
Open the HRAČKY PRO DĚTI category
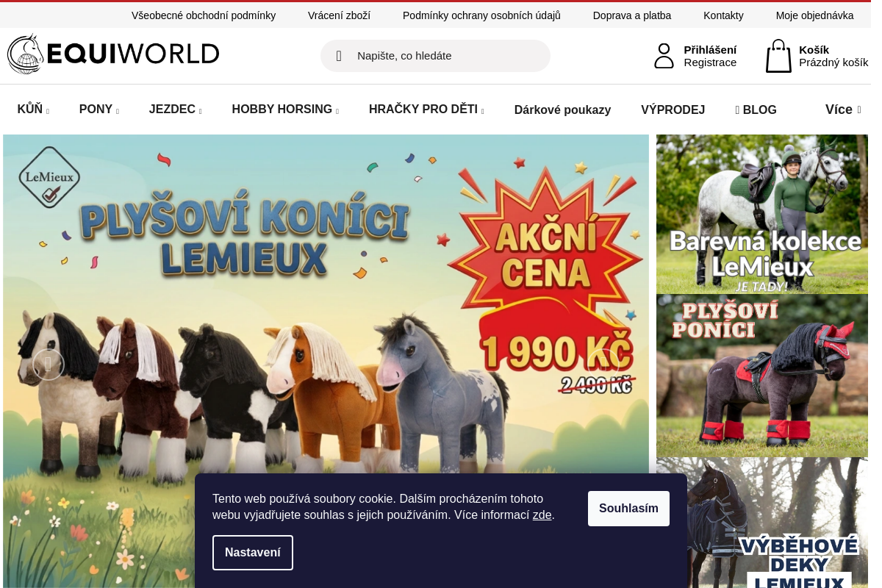[423, 110]
